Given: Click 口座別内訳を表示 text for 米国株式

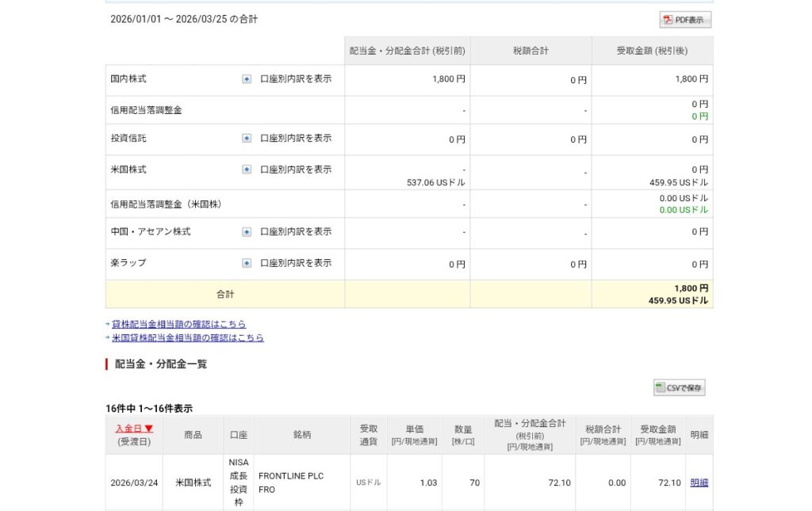Looking at the screenshot, I should pyautogui.click(x=296, y=170).
